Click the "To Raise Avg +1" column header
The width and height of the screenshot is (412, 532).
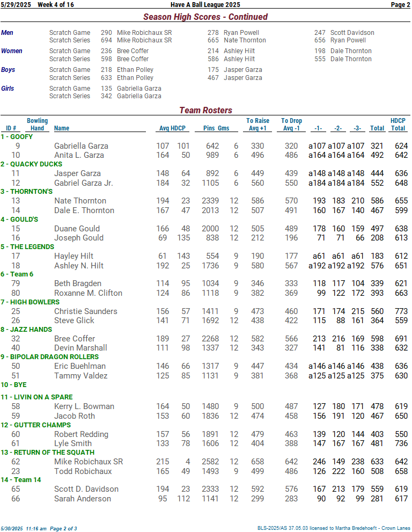tap(257, 125)
